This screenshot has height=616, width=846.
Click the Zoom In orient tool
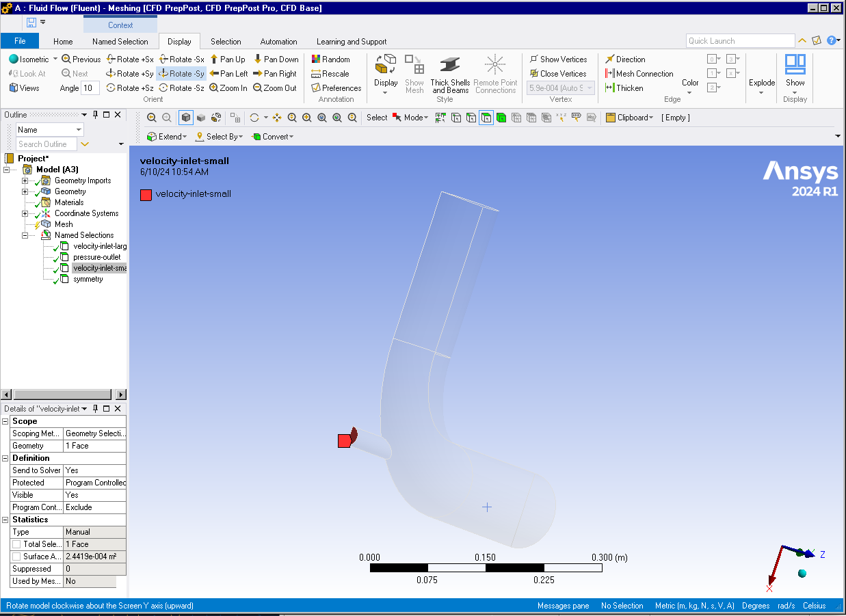[214, 88]
